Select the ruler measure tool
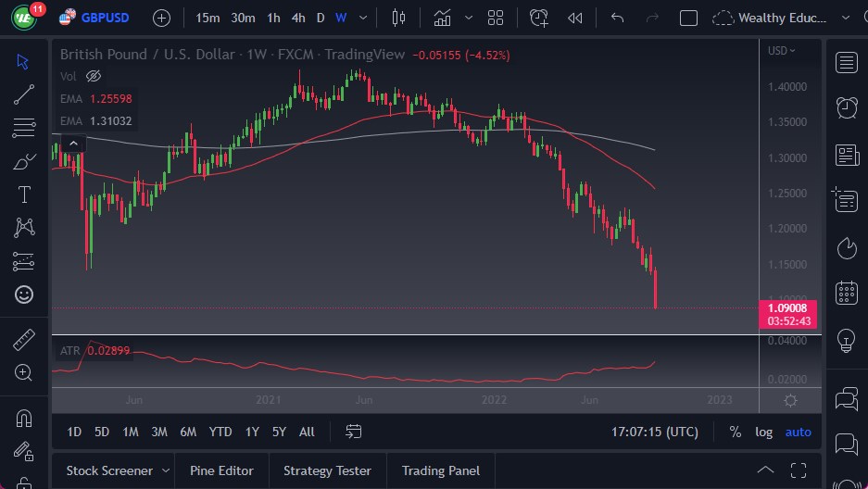868x489 pixels. click(x=24, y=340)
